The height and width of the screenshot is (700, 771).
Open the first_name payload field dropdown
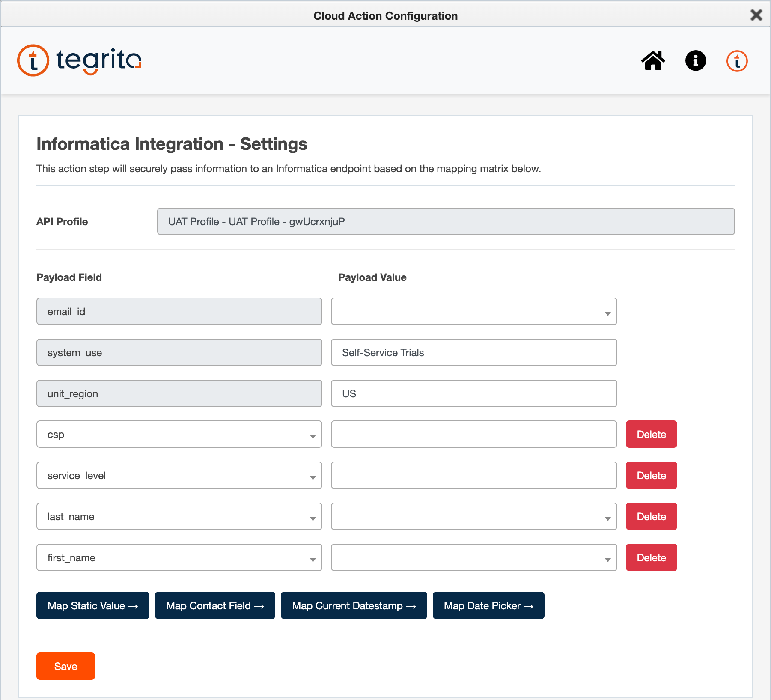click(x=179, y=557)
